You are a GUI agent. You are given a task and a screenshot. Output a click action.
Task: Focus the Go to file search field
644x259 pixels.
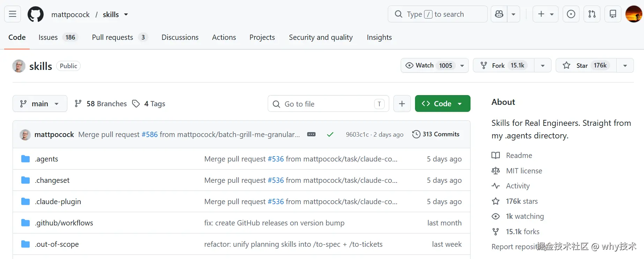pos(328,104)
